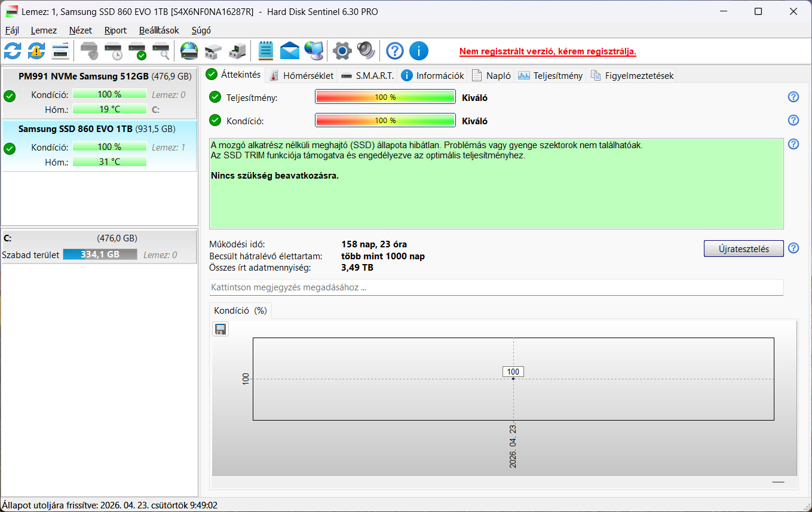Click the globe over disk toolbar icon

pos(189,51)
